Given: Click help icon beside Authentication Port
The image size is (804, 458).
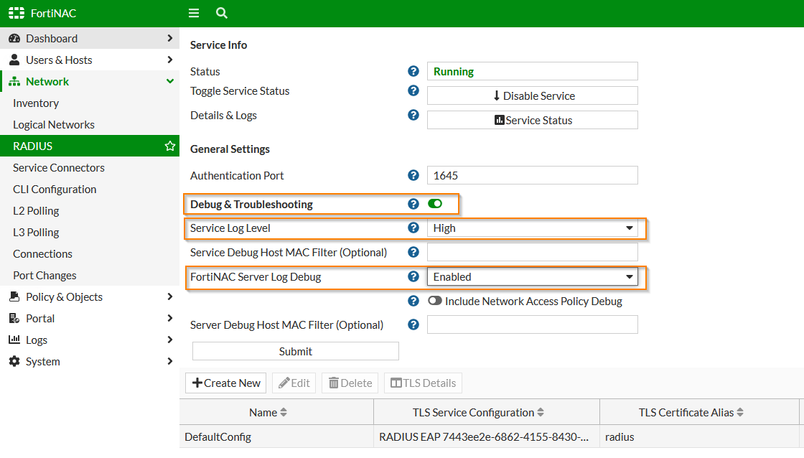Looking at the screenshot, I should [413, 176].
